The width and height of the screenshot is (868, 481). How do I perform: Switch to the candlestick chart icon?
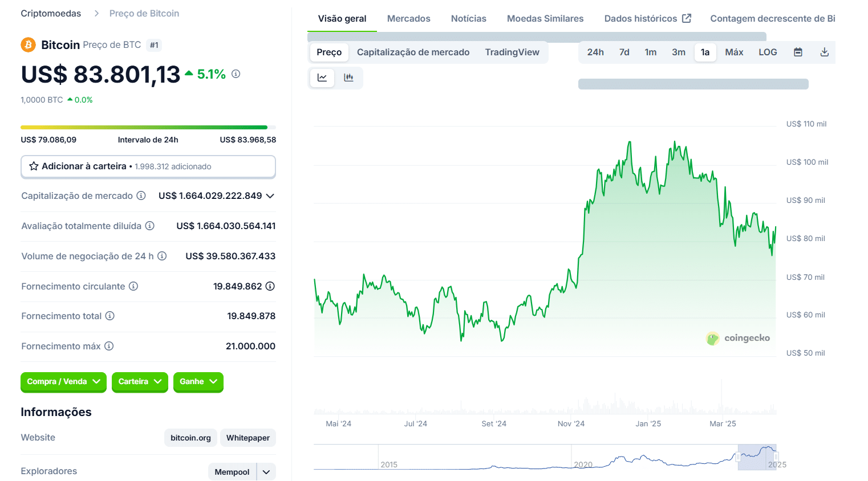350,78
